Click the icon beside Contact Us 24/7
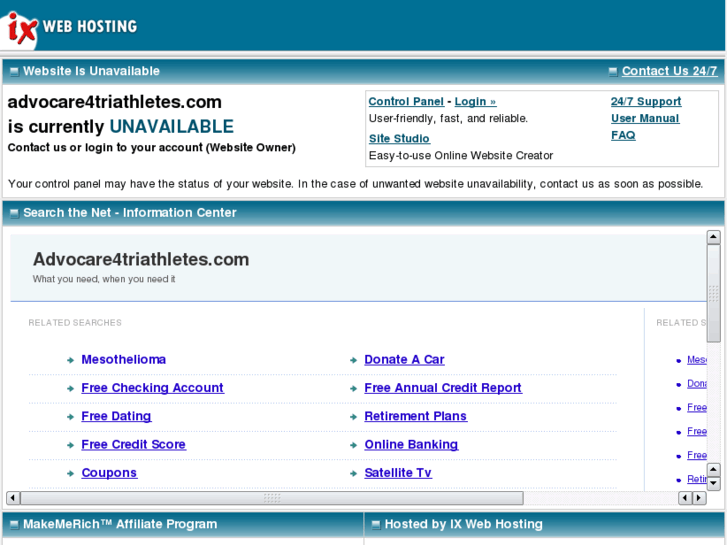The width and height of the screenshot is (727, 545). pos(613,71)
